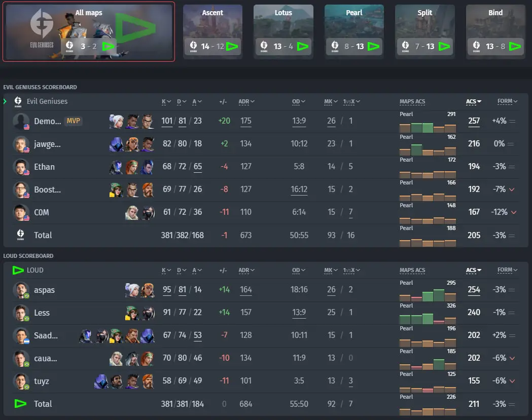The image size is (532, 420).
Task: Click the +14 plus-minus value in aspas row
Action: [224, 290]
